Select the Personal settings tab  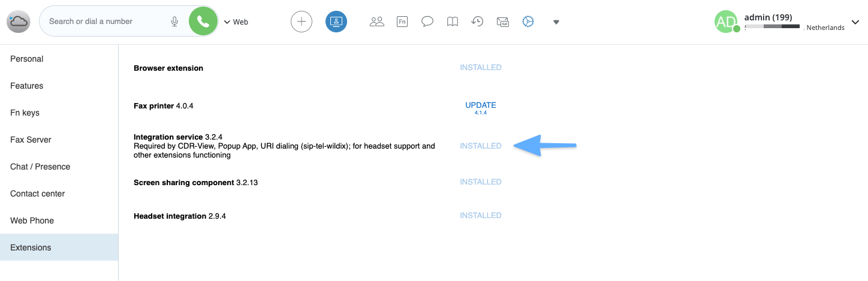click(27, 59)
